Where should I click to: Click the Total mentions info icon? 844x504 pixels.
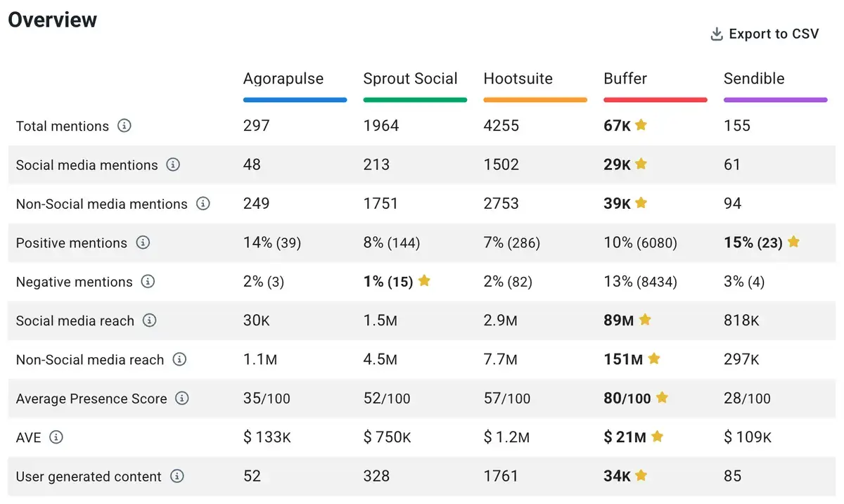point(125,127)
